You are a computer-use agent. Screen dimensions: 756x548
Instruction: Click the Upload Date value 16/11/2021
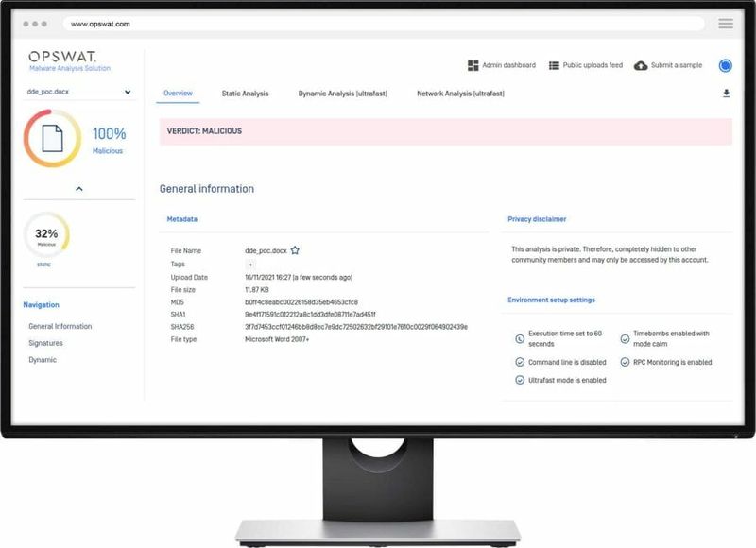[299, 277]
